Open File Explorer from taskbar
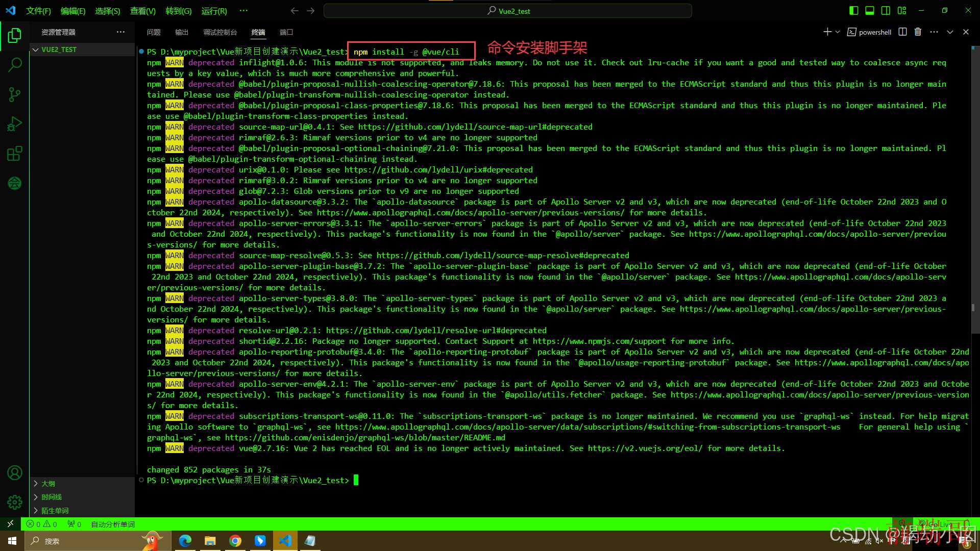The image size is (980, 551). point(210,541)
